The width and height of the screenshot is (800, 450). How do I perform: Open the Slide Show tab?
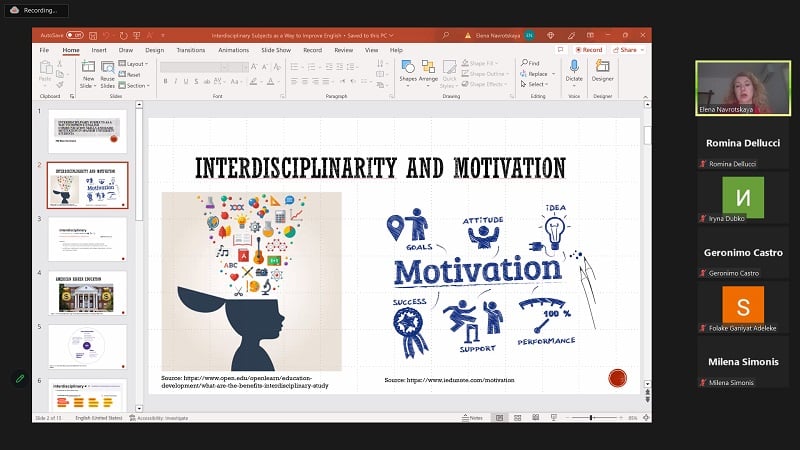pos(276,49)
